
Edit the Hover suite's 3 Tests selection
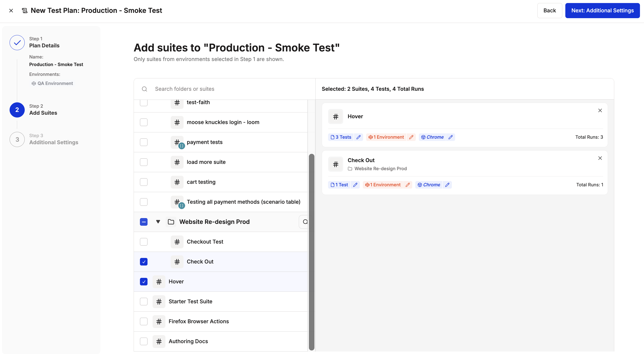(x=358, y=137)
